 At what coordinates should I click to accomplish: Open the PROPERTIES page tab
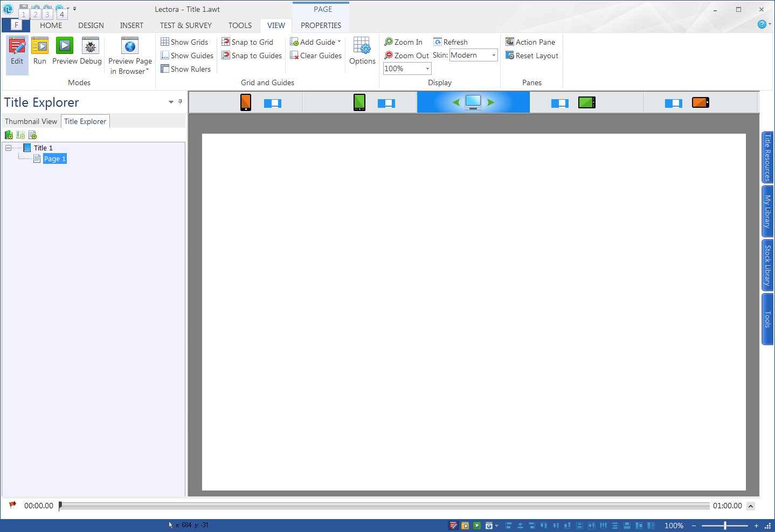pyautogui.click(x=321, y=25)
